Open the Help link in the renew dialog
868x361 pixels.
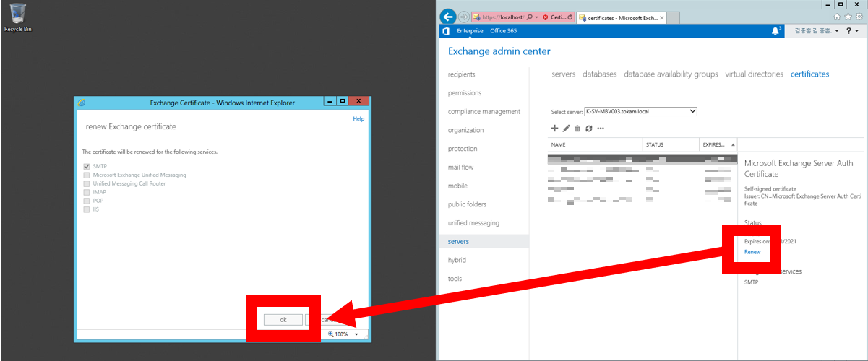(x=358, y=118)
